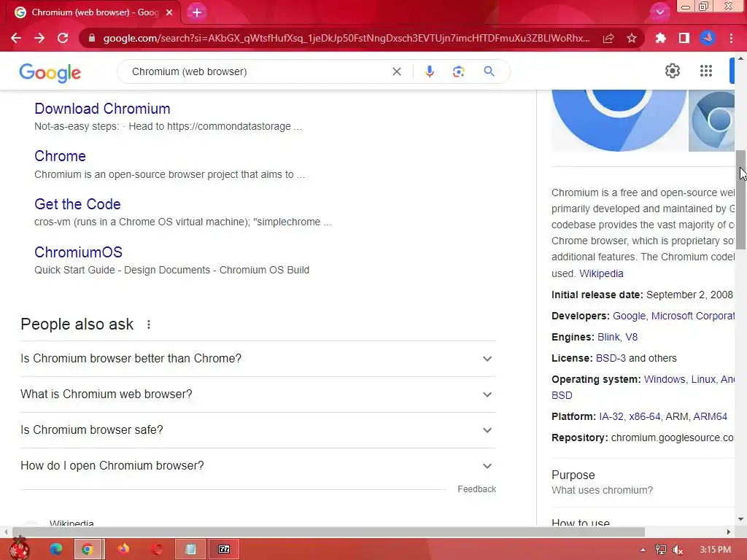This screenshot has width=747, height=560.
Task: Expand 'Is Chromium browser safe?'
Action: click(x=258, y=430)
